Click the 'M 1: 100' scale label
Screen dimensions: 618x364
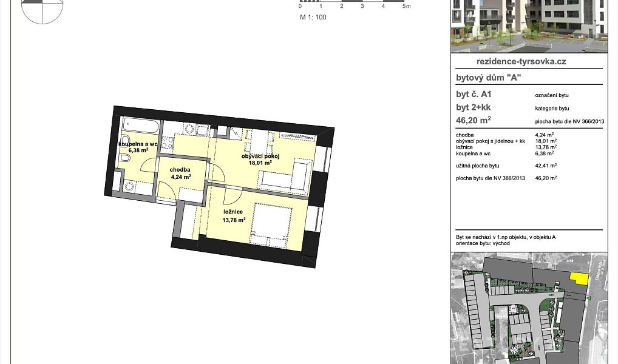pyautogui.click(x=313, y=18)
